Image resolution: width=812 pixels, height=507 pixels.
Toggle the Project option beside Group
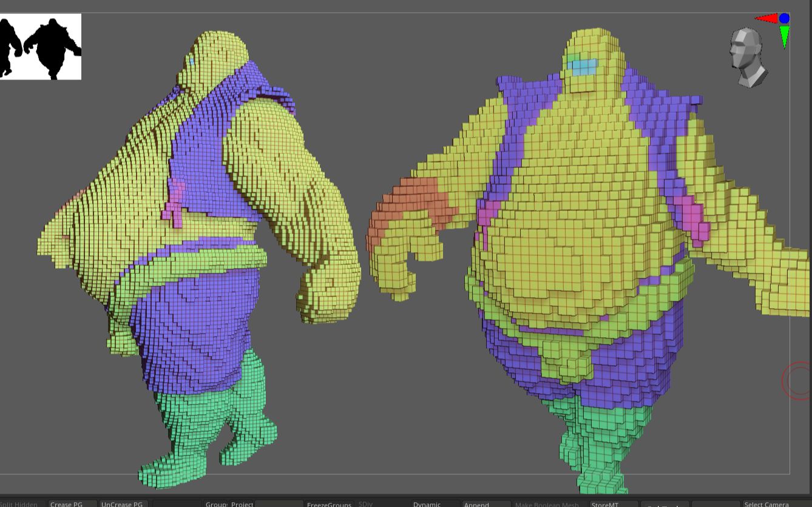coord(242,503)
